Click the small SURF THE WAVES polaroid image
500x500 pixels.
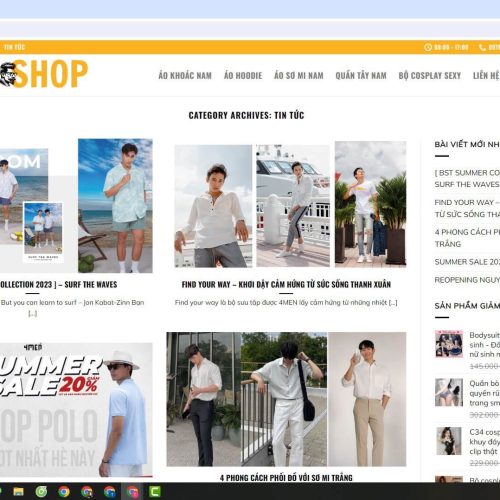click(43, 232)
